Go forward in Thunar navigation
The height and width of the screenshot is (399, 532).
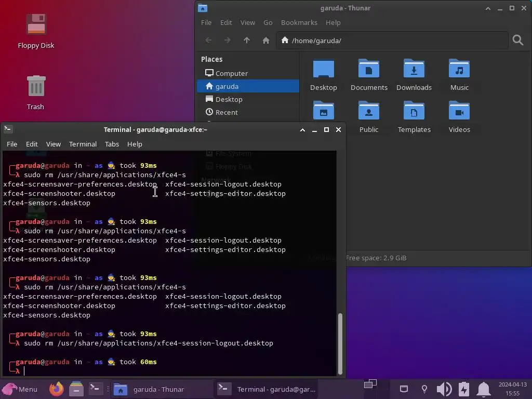coord(228,41)
